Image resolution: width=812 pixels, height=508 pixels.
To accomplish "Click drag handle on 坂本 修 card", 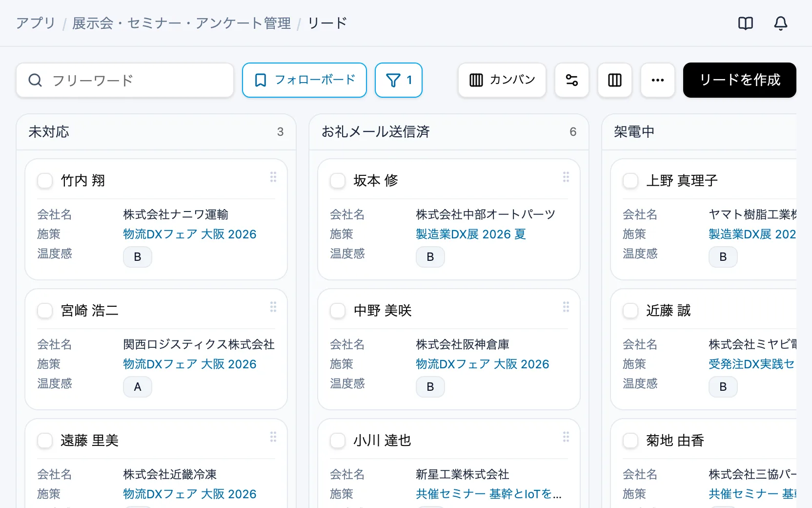I will click(x=566, y=177).
